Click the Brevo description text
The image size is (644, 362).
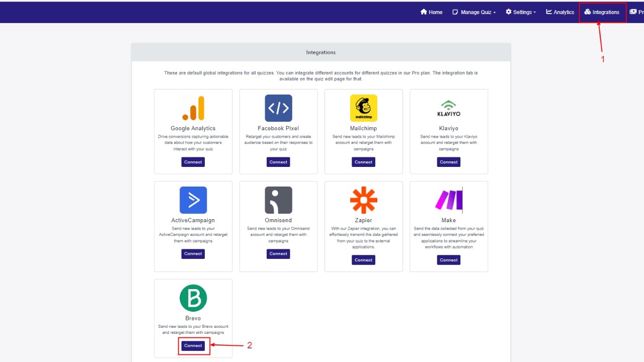pyautogui.click(x=193, y=329)
